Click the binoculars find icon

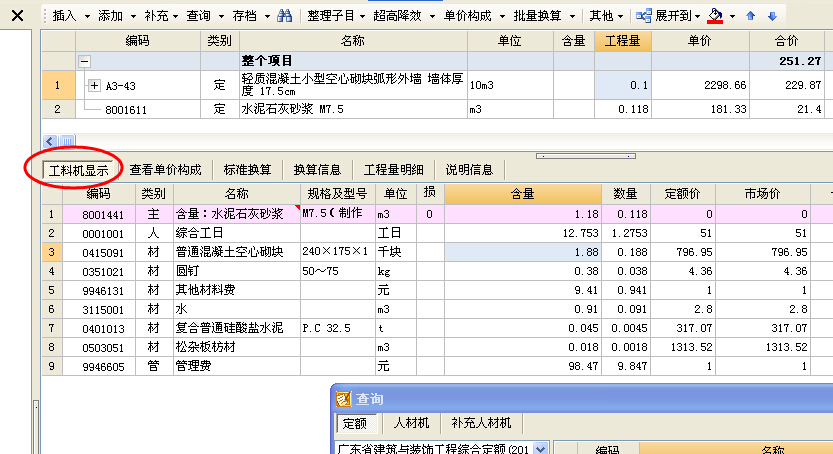click(285, 16)
